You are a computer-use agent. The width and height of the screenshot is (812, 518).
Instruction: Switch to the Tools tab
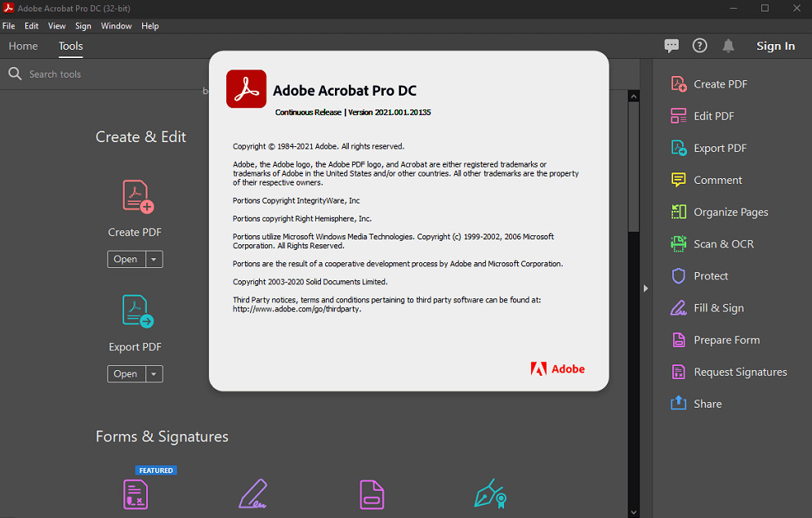tap(70, 46)
